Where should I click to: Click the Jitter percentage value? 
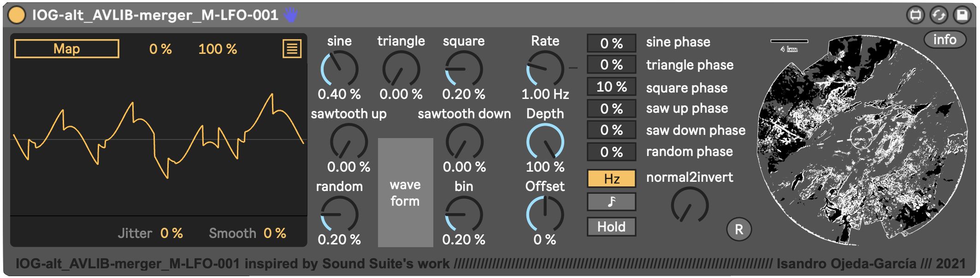(171, 233)
